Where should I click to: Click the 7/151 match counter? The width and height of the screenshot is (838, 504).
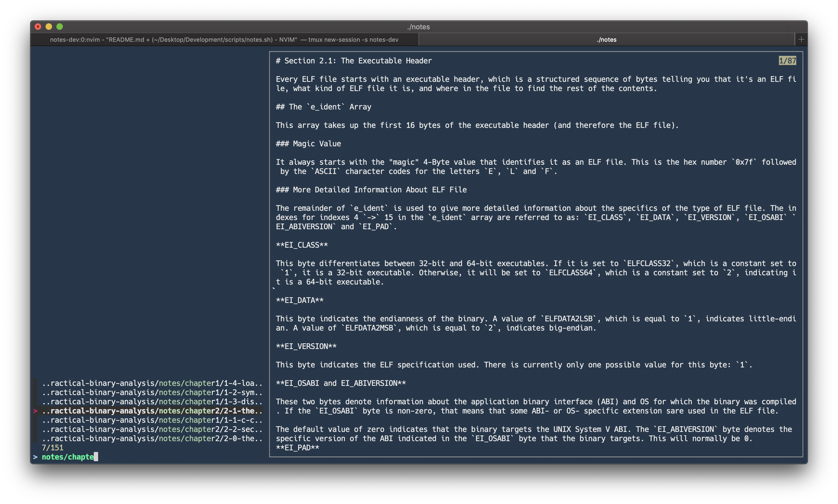52,448
